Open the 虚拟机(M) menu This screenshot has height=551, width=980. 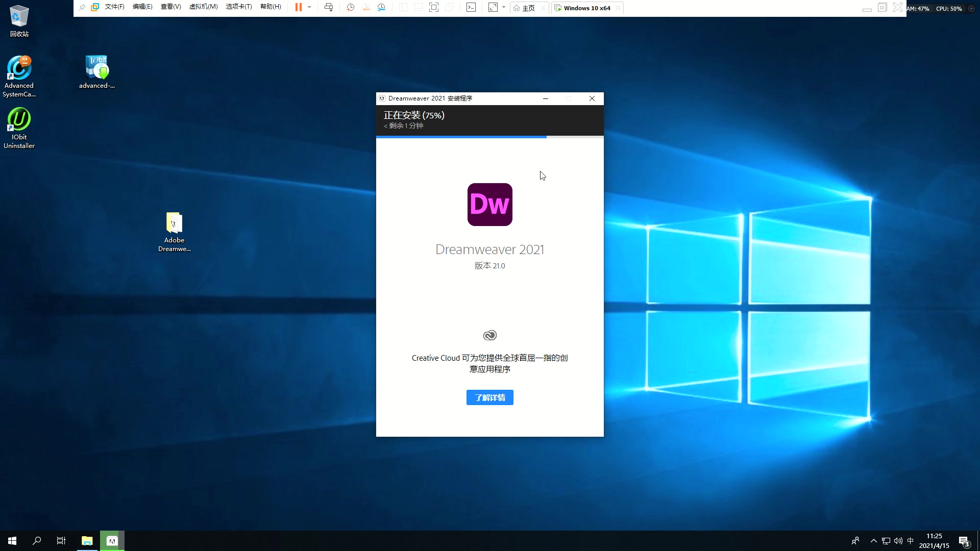203,7
